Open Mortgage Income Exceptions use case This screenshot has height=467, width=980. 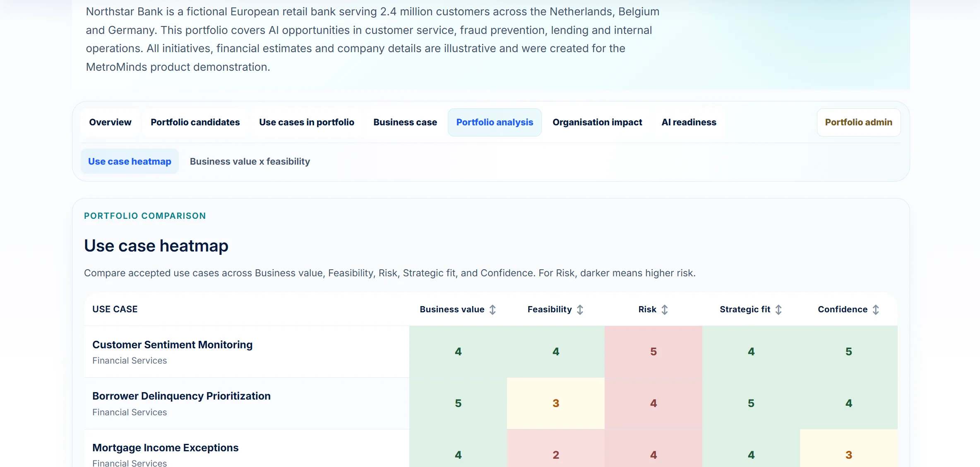pos(165,448)
